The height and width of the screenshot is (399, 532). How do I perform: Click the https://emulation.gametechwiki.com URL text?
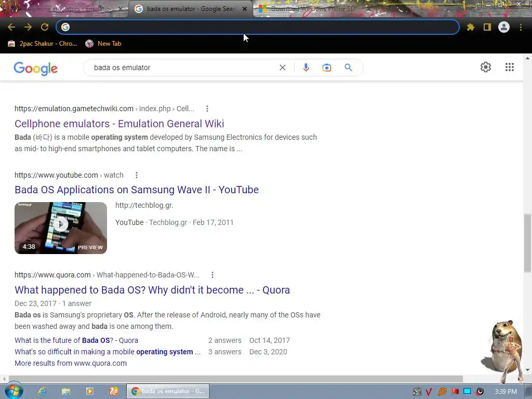pos(74,109)
